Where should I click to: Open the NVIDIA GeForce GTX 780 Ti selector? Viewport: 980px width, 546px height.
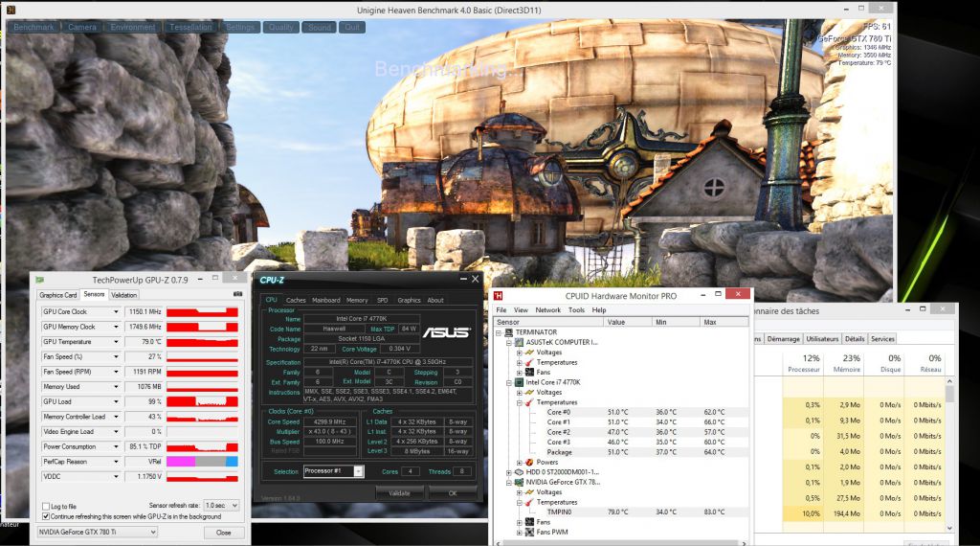[x=97, y=532]
